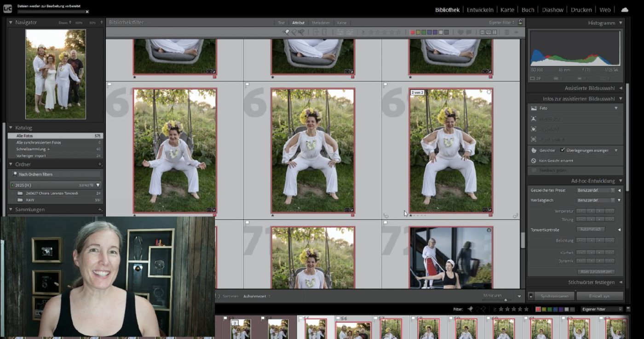
Task: Toggle the switch left of the Synchronisieren button
Action: click(530, 296)
